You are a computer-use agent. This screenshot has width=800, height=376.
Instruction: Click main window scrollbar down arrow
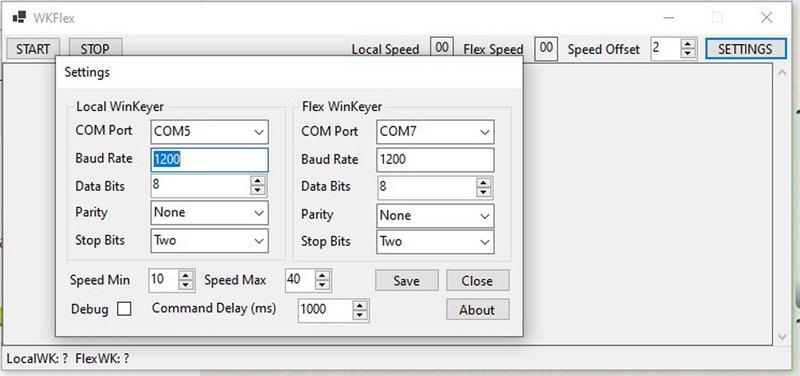(x=782, y=337)
